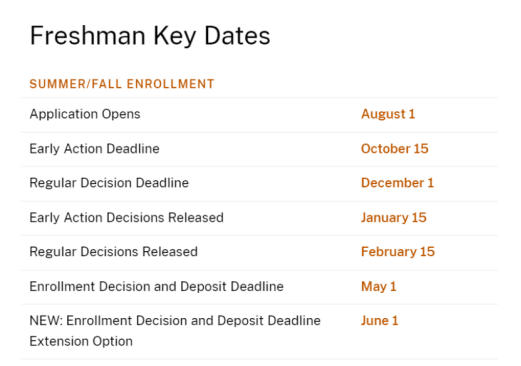Click the Regular Decisions Released label
521x366 pixels.
pyautogui.click(x=113, y=252)
